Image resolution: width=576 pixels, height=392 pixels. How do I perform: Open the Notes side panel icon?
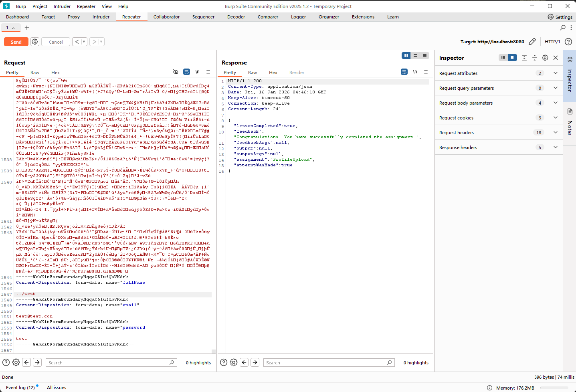(x=570, y=111)
